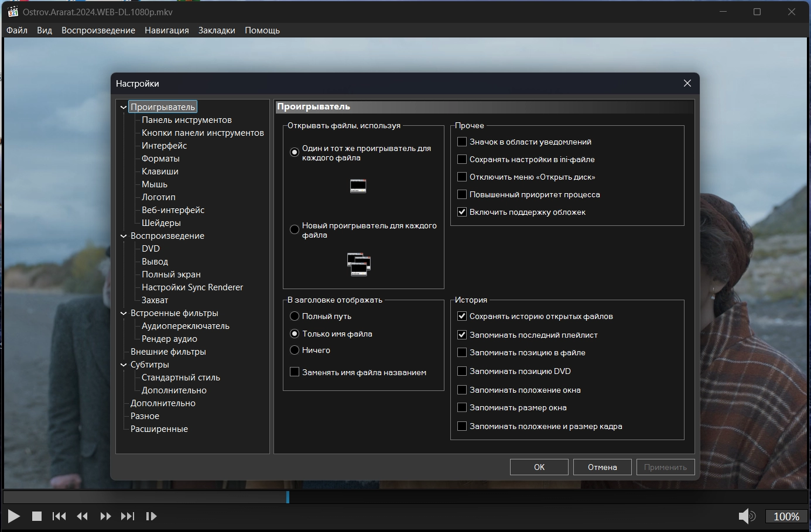Click the video seek bar position marker
Image resolution: width=811 pixels, height=532 pixels.
288,497
